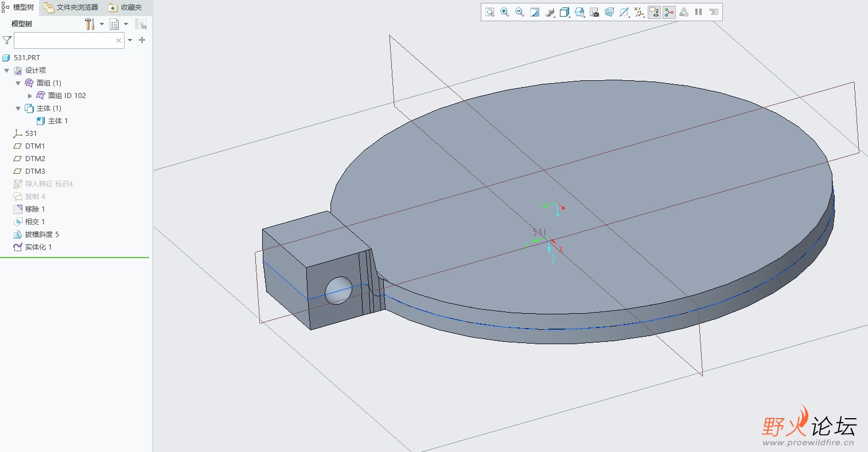Select the 主体 (1) tree item

[x=43, y=108]
